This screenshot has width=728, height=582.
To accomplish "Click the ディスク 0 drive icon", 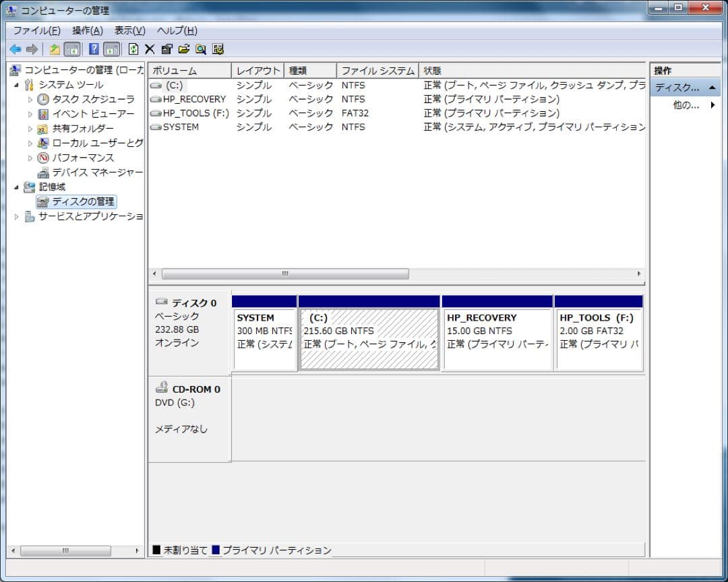I will [162, 302].
